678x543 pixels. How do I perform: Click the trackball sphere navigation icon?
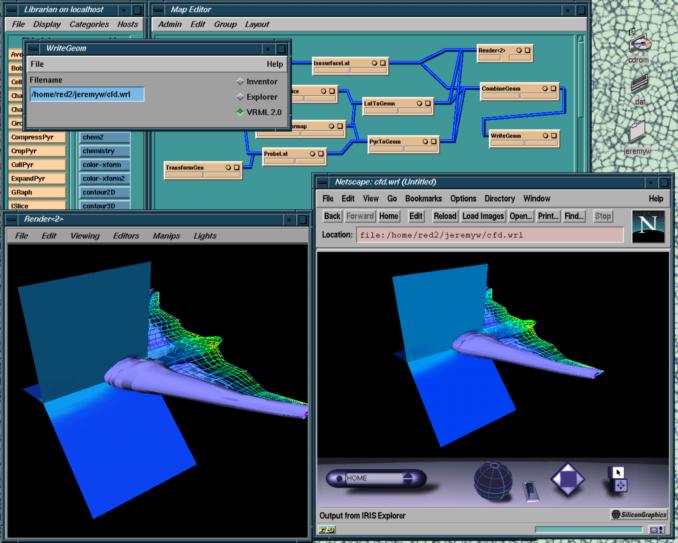click(x=492, y=478)
